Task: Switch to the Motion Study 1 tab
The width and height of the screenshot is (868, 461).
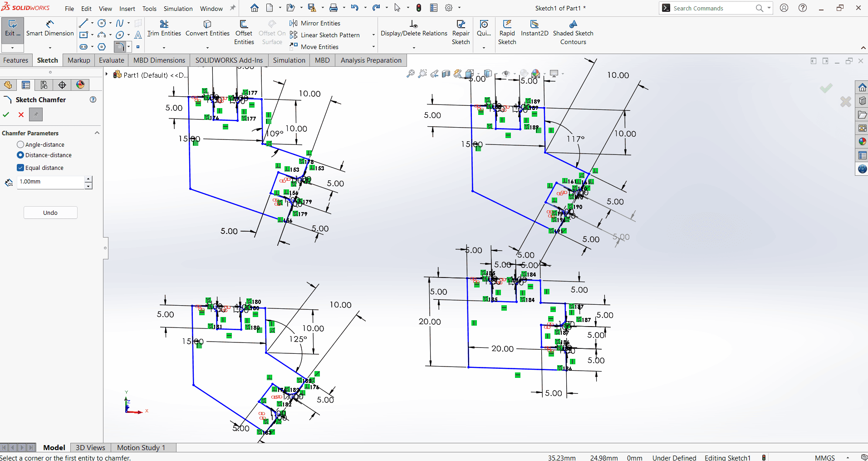Action: pyautogui.click(x=141, y=448)
